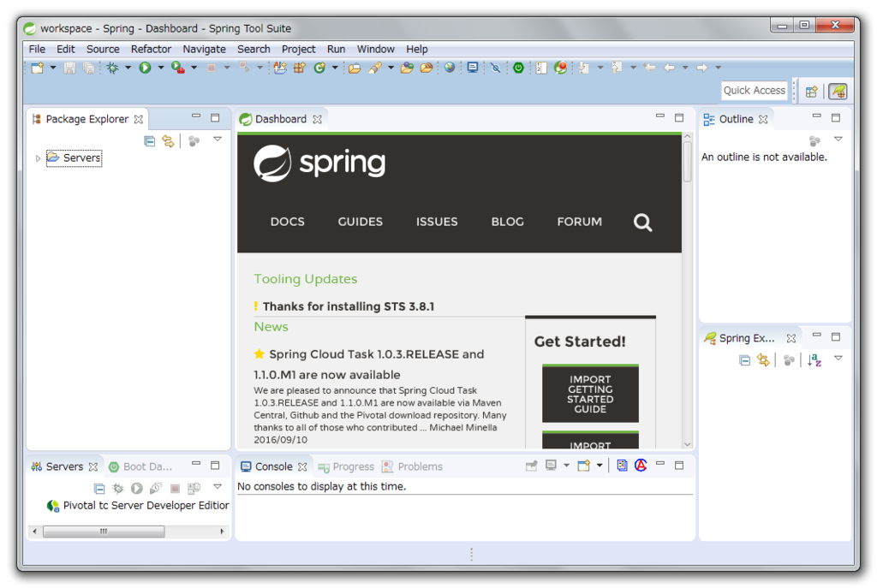
Task: Click the red A console icon
Action: 641,465
